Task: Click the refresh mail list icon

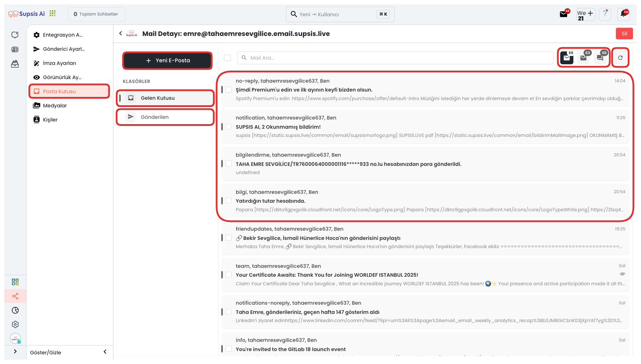Action: point(620,57)
